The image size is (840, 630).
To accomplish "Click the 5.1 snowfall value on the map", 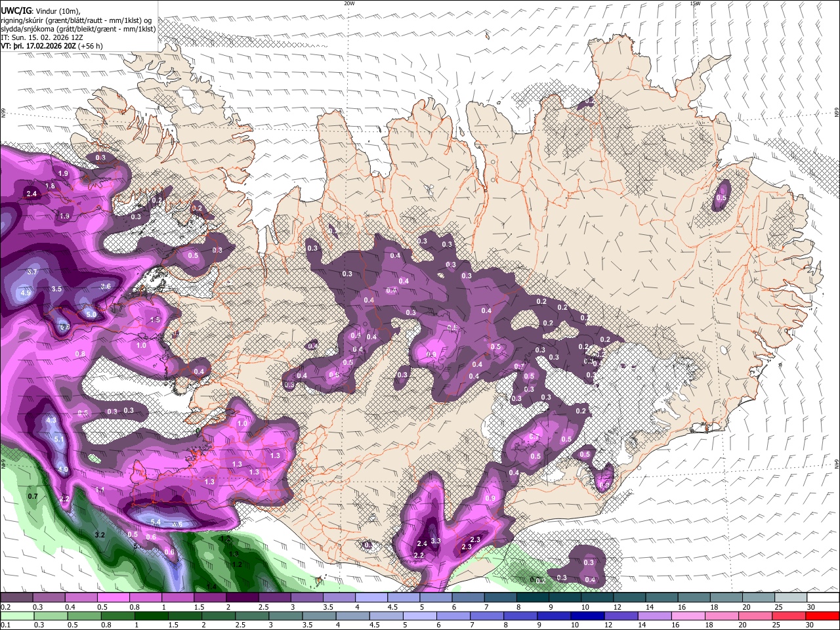I will pyautogui.click(x=58, y=439).
